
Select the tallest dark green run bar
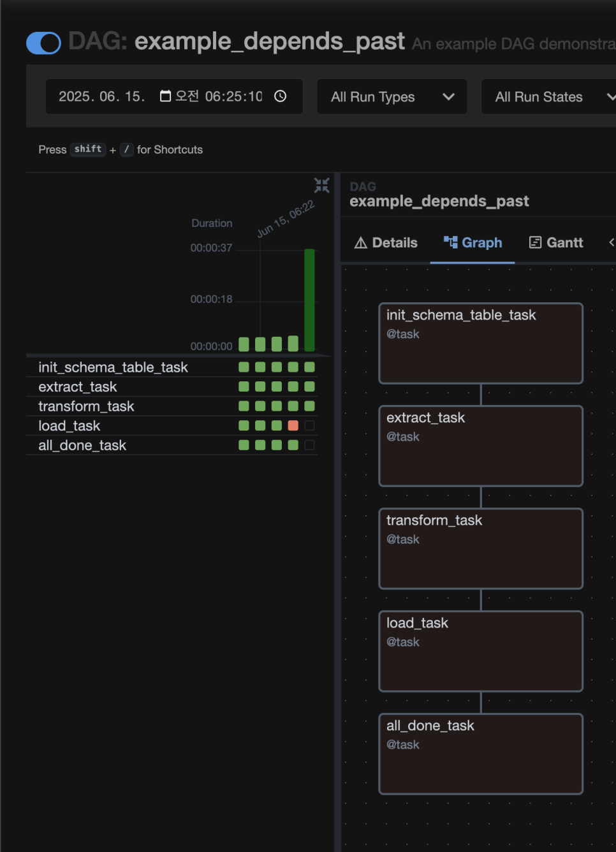310,300
